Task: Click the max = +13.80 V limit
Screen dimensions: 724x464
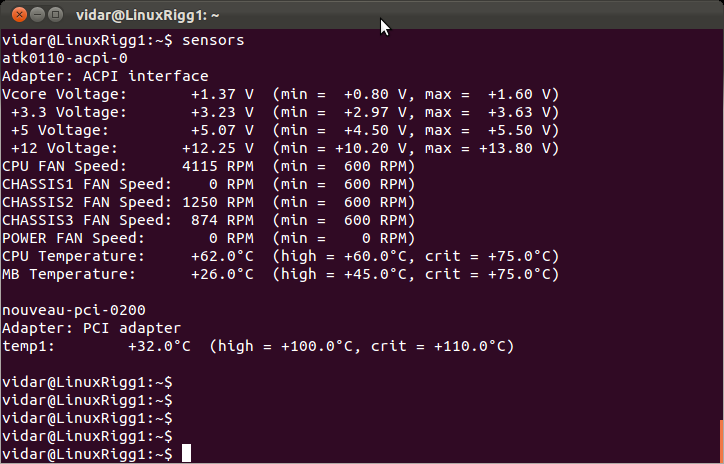Action: 487,148
